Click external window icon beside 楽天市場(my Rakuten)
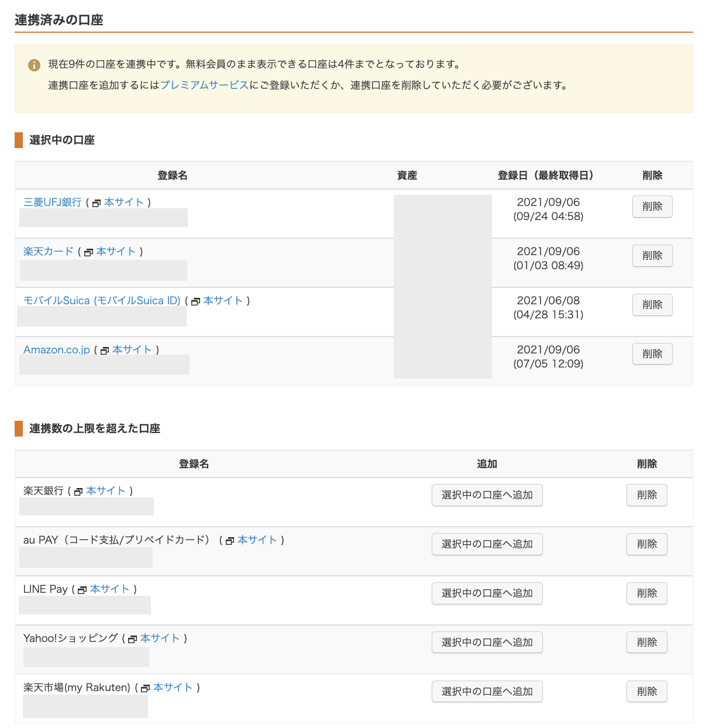The image size is (709, 728). click(x=146, y=688)
